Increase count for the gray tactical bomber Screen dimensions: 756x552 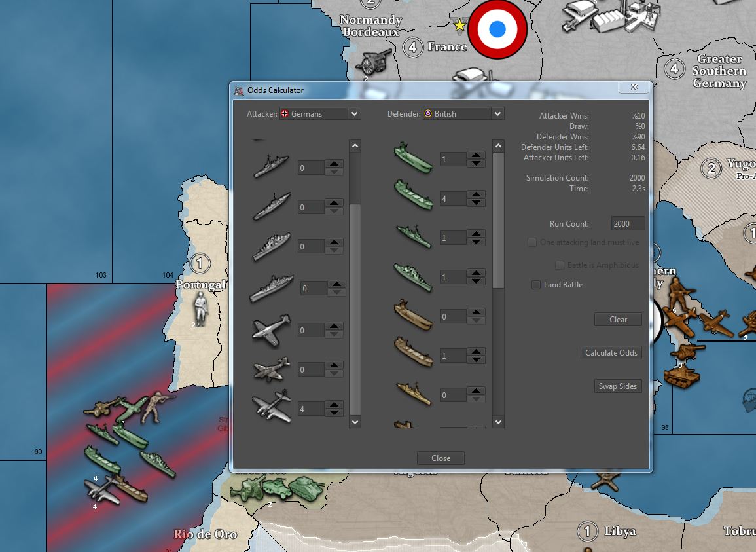click(334, 365)
